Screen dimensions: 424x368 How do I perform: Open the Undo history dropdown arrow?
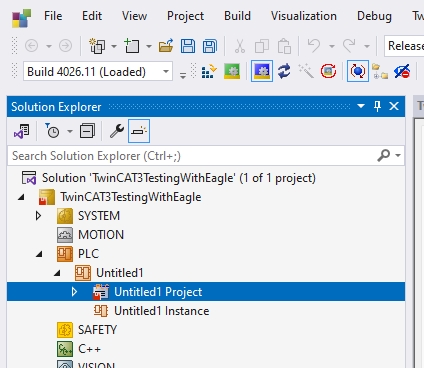[x=332, y=46]
